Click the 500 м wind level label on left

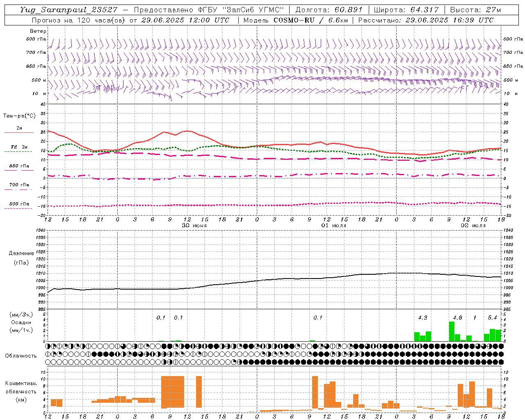pos(39,80)
